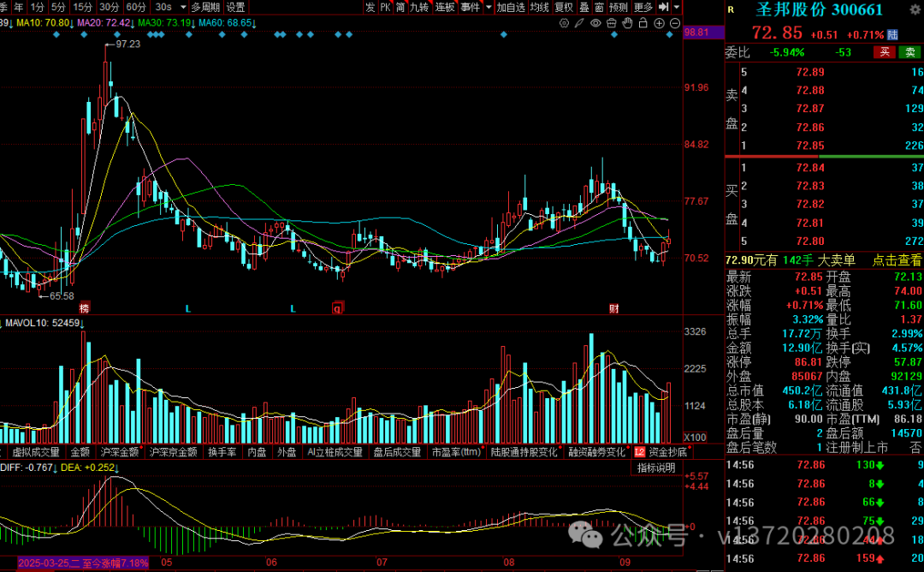Open dropdown arrow after 事件
The height and width of the screenshot is (572, 924).
489,7
